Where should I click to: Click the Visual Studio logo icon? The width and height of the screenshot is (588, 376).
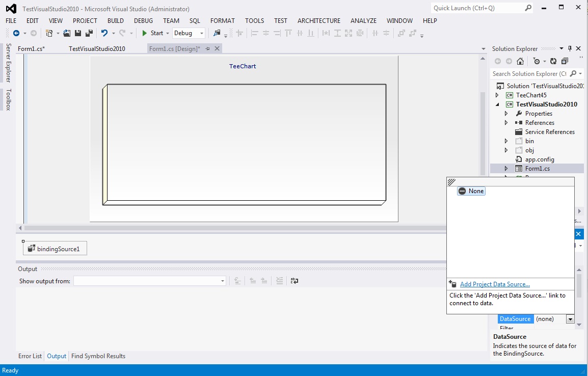click(11, 8)
